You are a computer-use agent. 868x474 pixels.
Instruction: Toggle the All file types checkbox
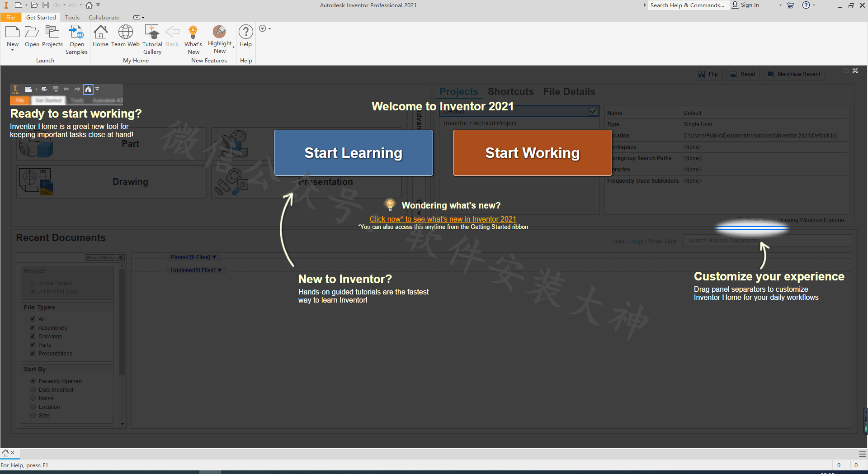(x=33, y=319)
